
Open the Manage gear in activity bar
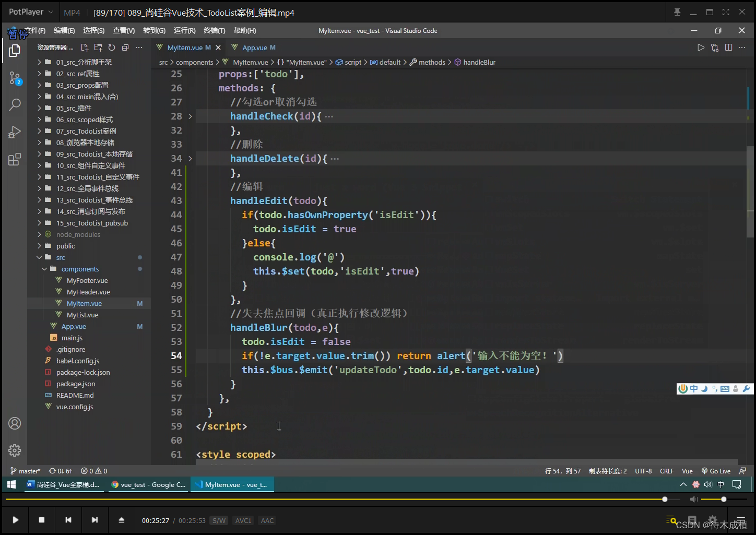15,450
